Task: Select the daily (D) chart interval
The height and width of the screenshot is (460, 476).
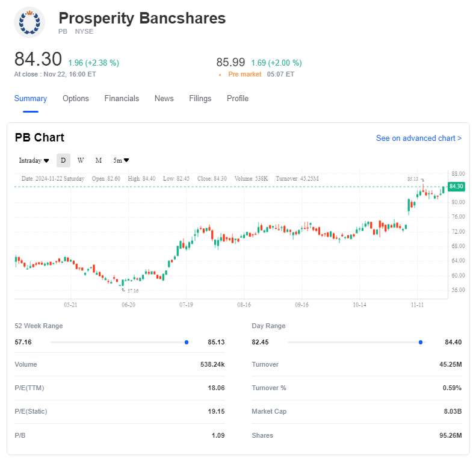Action: [x=63, y=160]
